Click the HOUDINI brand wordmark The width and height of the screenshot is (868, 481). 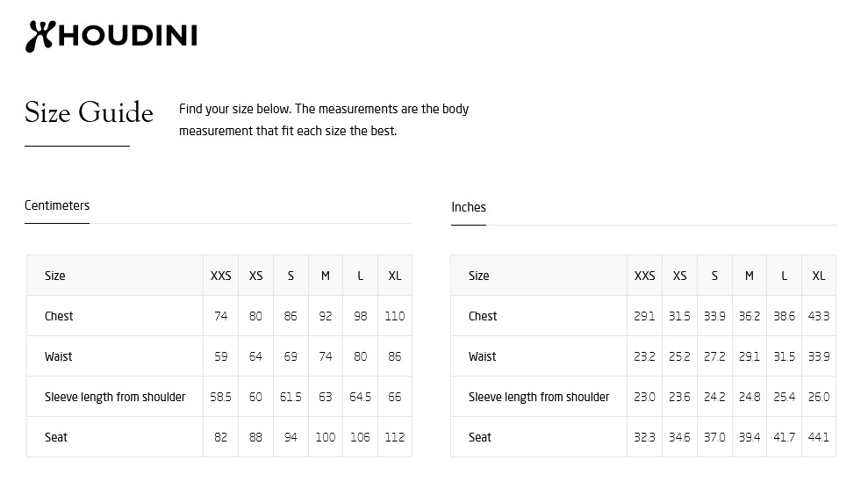[128, 36]
